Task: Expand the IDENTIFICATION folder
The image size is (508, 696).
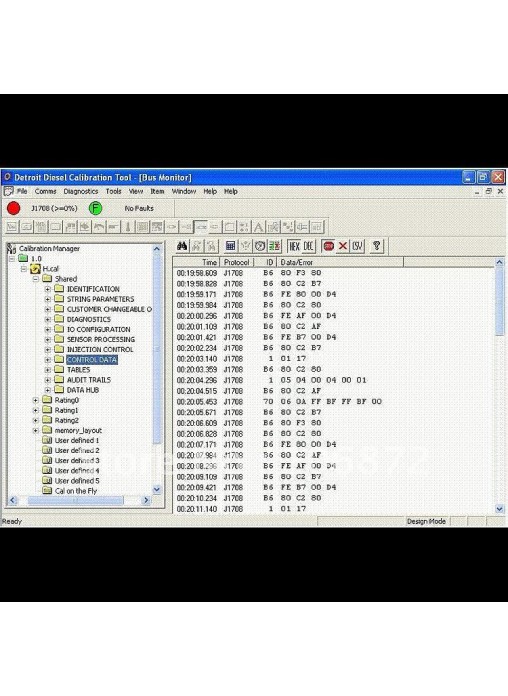Action: click(48, 289)
